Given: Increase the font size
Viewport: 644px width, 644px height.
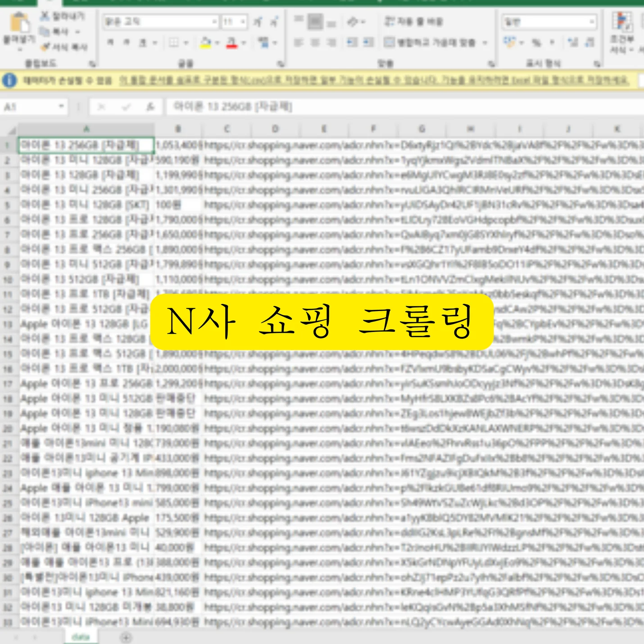Looking at the screenshot, I should tap(258, 22).
